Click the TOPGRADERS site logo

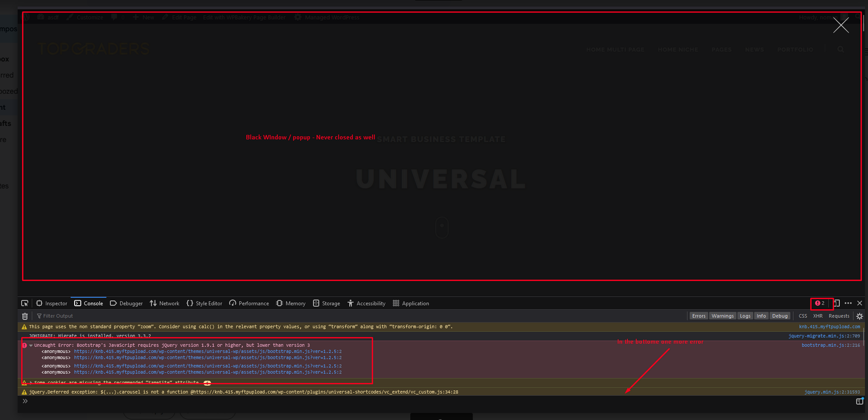(x=93, y=49)
